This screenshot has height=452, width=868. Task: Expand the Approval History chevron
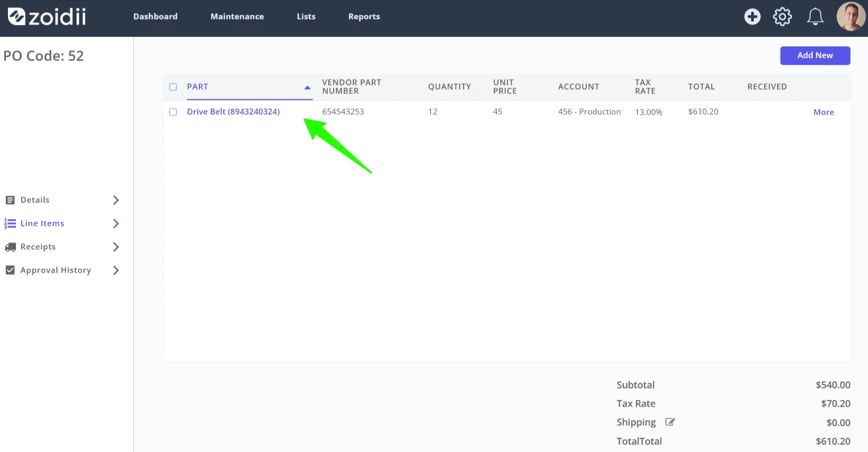[116, 270]
